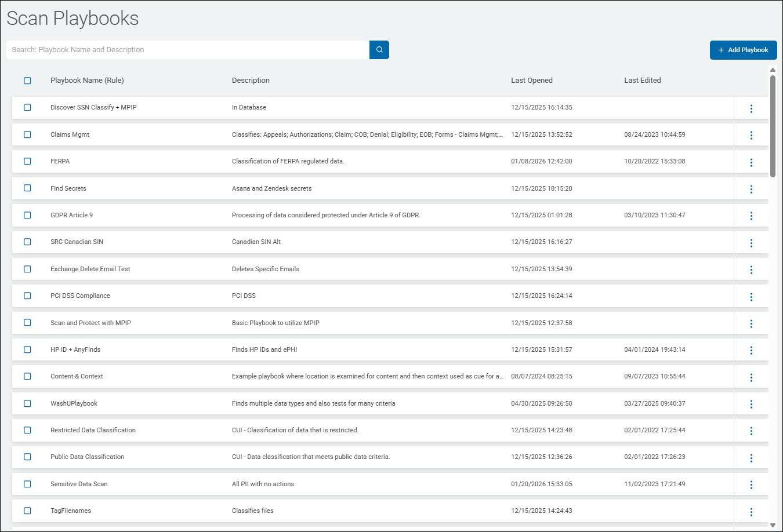Open three-dot menu for GDPR Article 9
Screen dimensions: 783x532
tap(751, 216)
